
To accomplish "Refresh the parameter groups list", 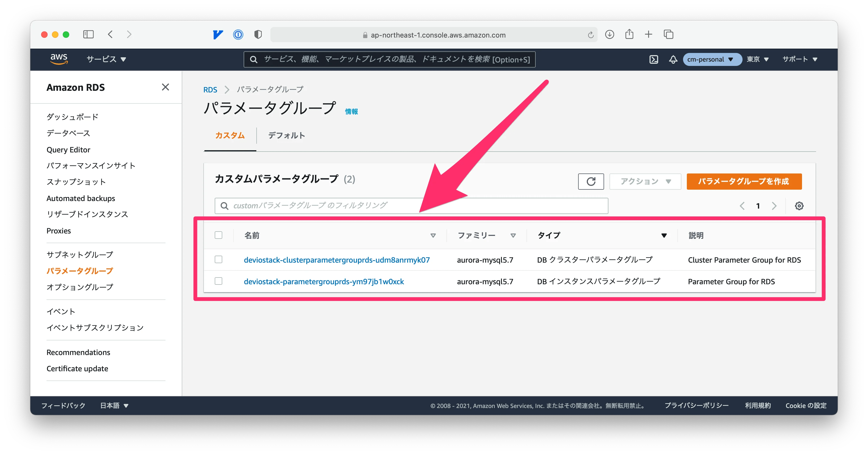I will (591, 182).
